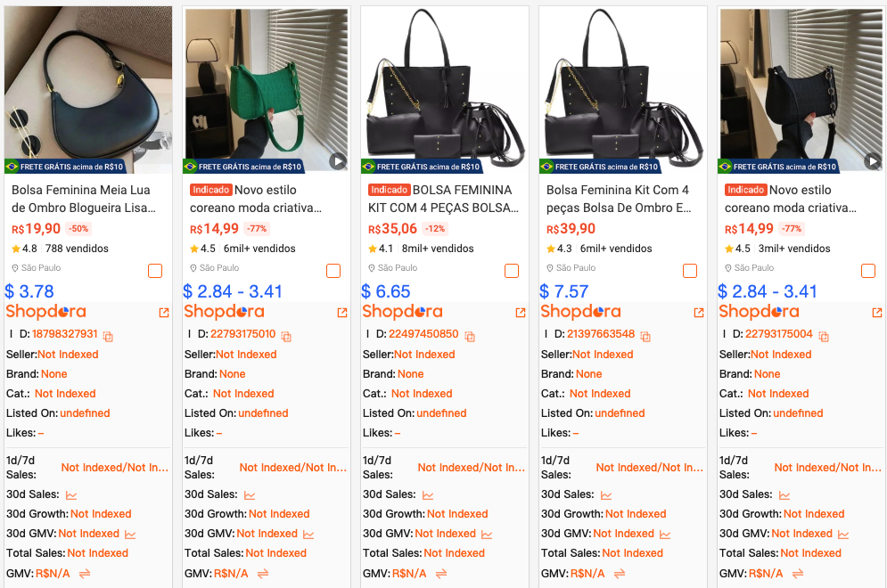Open Shopdora external link for ID 22793175010
The image size is (887, 588).
click(342, 313)
